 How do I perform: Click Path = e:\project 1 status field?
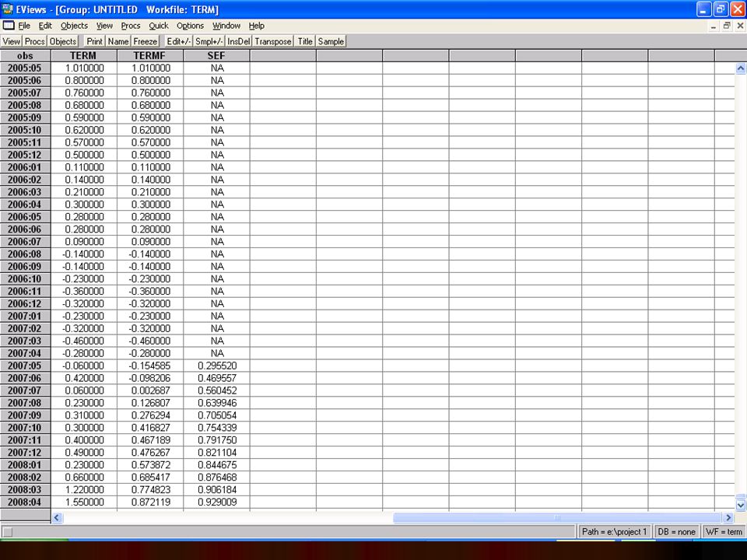coord(614,532)
